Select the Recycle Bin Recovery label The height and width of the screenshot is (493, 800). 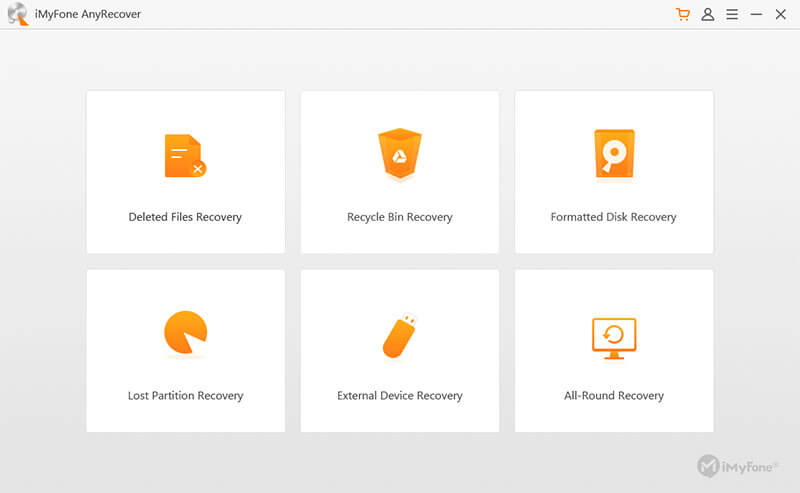[x=399, y=217]
